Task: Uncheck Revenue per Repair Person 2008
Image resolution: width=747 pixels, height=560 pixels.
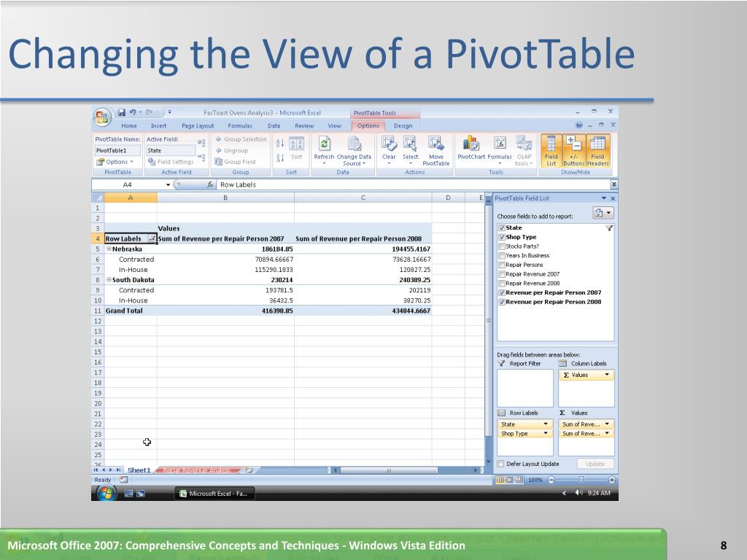Action: [502, 302]
